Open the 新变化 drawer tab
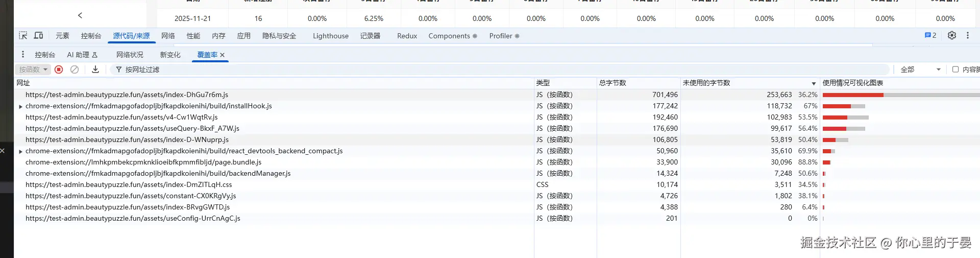Viewport: 980px width, 258px height. pyautogui.click(x=170, y=55)
